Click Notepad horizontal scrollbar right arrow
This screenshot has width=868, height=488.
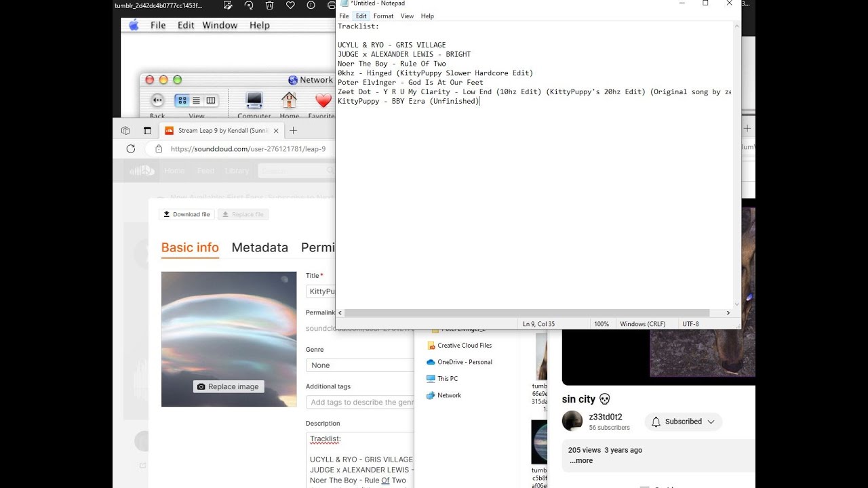pyautogui.click(x=728, y=313)
